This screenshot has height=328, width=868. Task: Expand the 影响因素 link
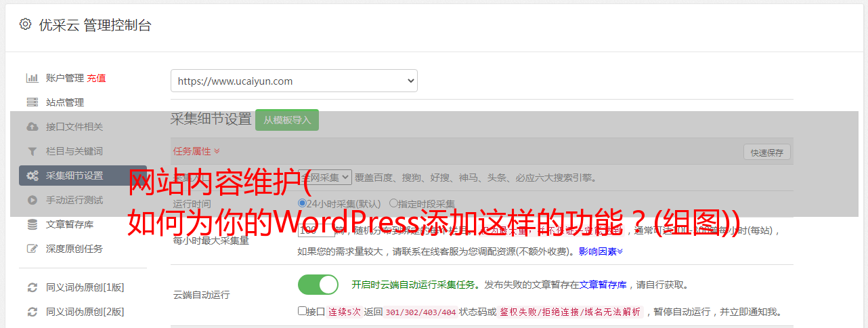tap(601, 251)
